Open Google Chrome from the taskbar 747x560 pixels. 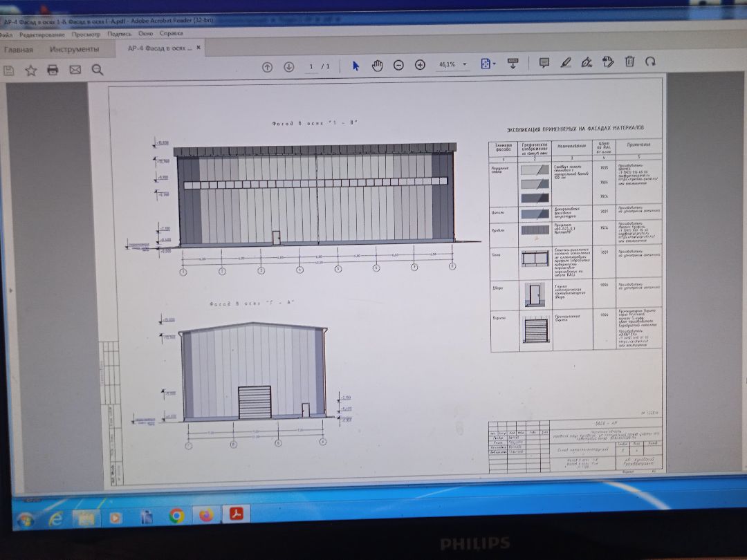pos(176,515)
